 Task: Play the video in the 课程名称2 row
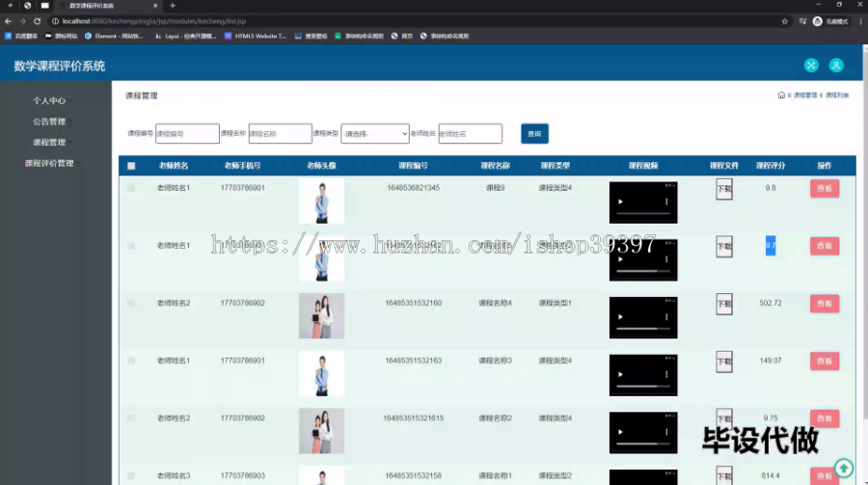point(620,432)
